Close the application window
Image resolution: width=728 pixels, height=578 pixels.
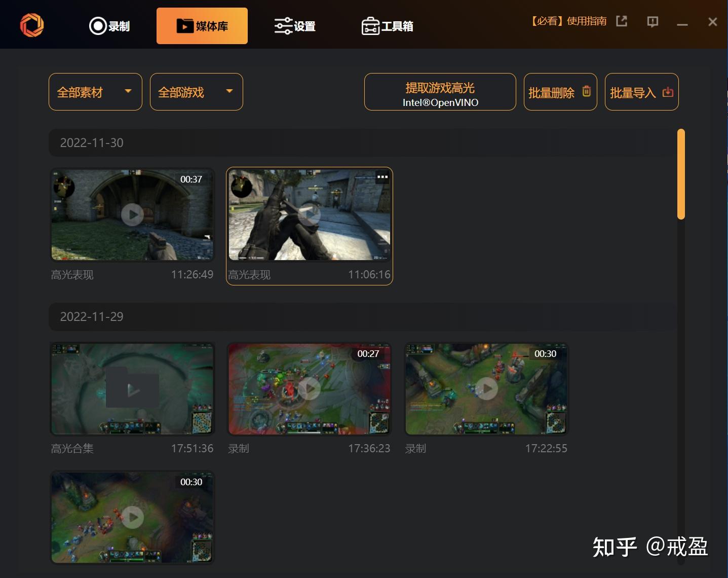[x=712, y=22]
